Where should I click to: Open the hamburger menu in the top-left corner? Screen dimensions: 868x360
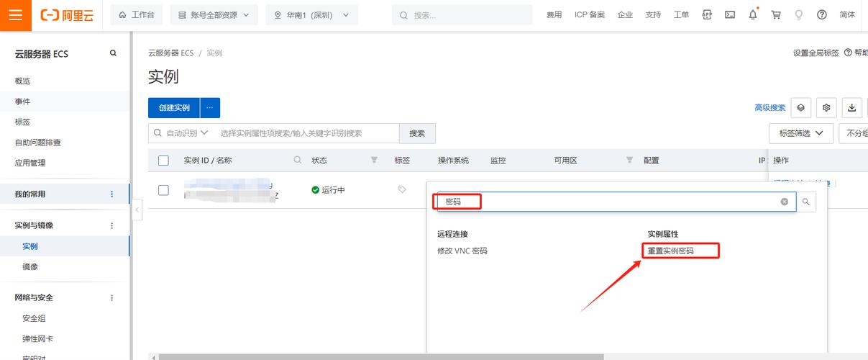click(x=15, y=15)
